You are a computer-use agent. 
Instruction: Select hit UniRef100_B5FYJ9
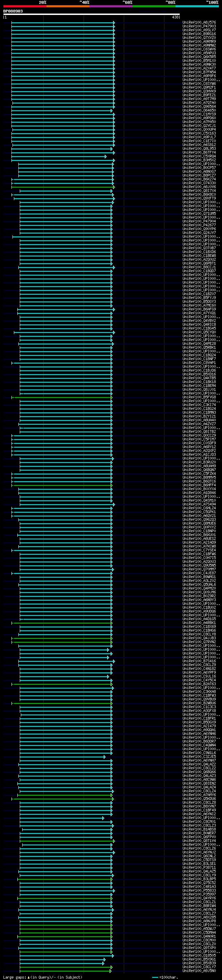point(199,298)
